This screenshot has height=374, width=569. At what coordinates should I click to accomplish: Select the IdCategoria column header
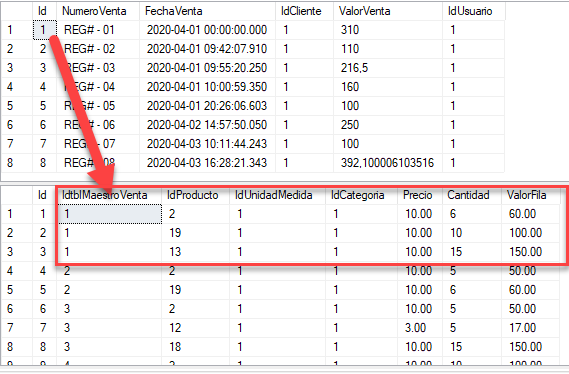tap(361, 195)
